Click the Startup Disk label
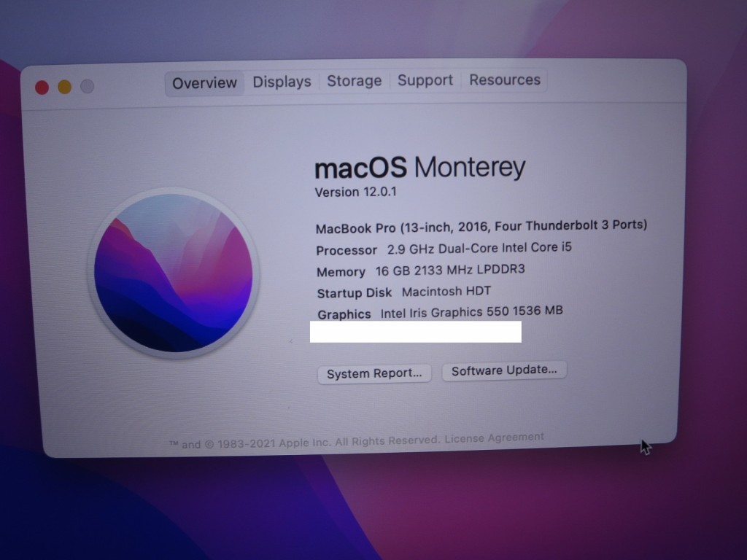Viewport: 747px width, 560px height. (355, 293)
